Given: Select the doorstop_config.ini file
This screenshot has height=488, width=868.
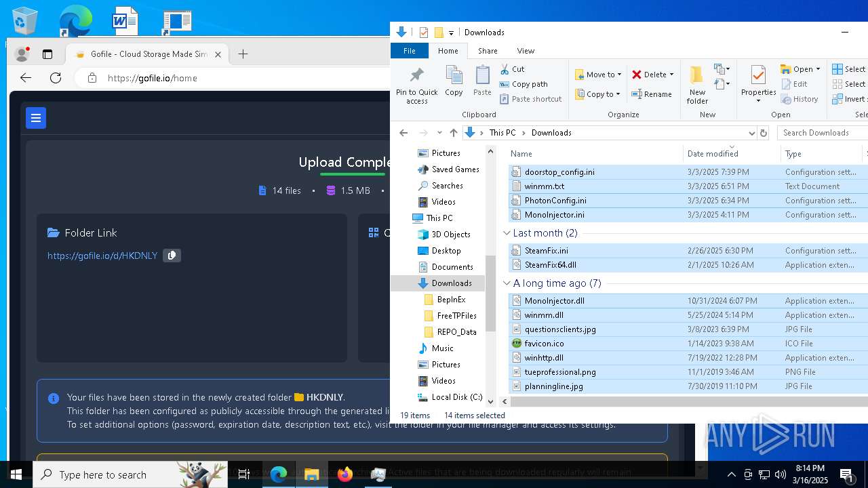Looking at the screenshot, I should click(x=559, y=172).
